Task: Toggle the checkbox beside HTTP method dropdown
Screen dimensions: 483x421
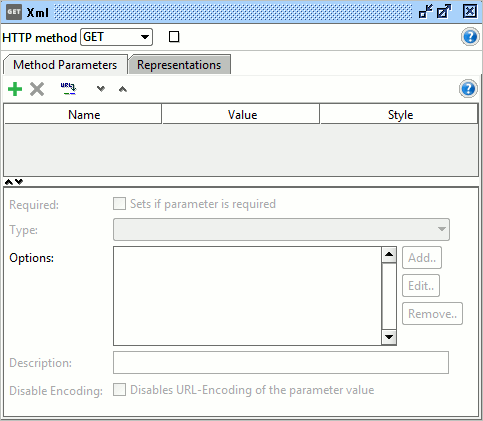Action: coord(174,37)
